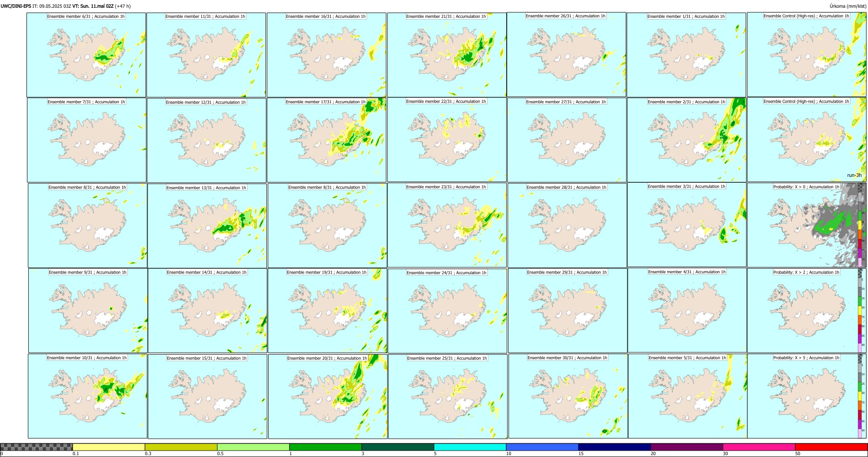This screenshot has width=868, height=457.
Task: Click the 'Úrkoma (mm/klst)' unit label
Action: [847, 6]
